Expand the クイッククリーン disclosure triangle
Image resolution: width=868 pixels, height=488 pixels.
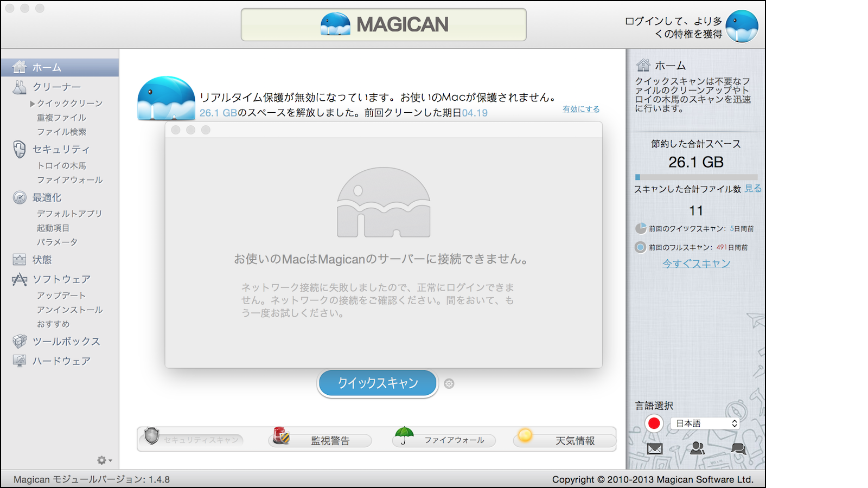33,104
